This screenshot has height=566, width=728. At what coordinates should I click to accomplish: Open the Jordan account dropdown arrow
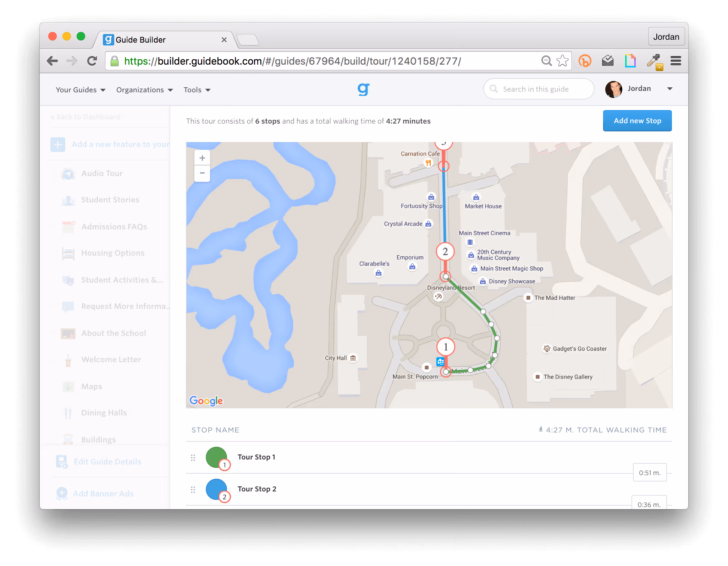tap(670, 89)
